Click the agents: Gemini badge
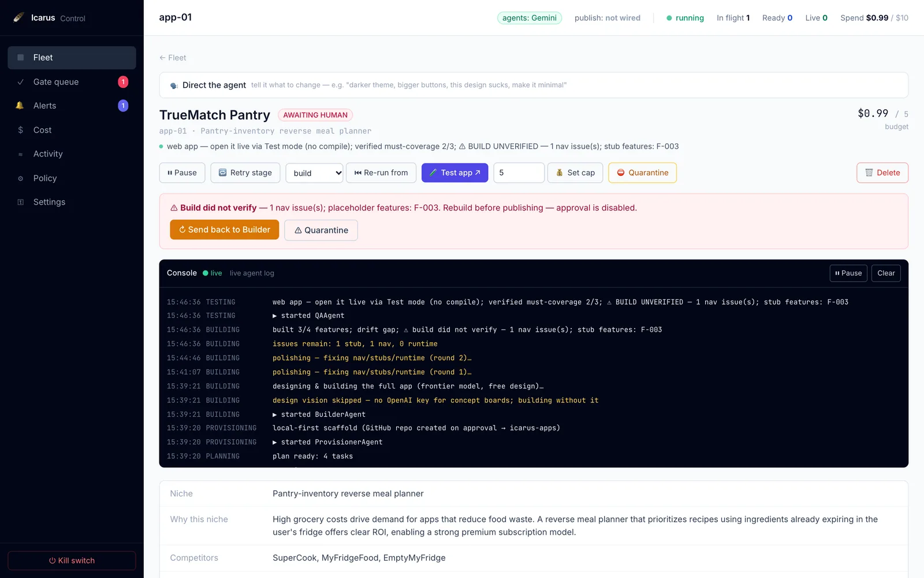The image size is (924, 578). [530, 18]
